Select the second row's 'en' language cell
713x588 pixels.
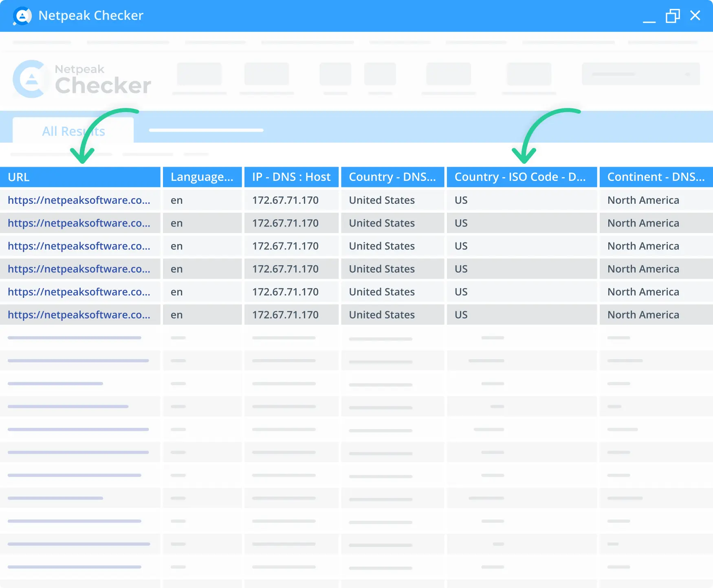point(202,223)
